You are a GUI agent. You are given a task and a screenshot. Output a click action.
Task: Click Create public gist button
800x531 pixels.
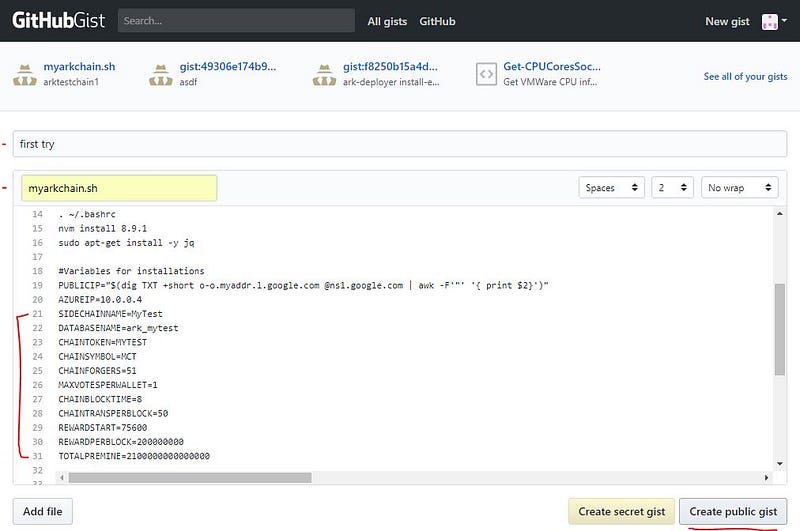pyautogui.click(x=733, y=511)
